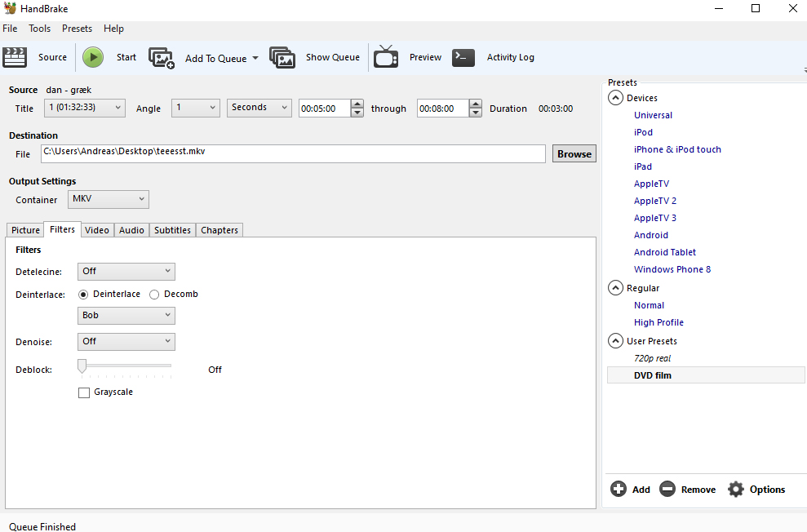Open the Denoise dropdown
807x532 pixels.
tap(126, 342)
